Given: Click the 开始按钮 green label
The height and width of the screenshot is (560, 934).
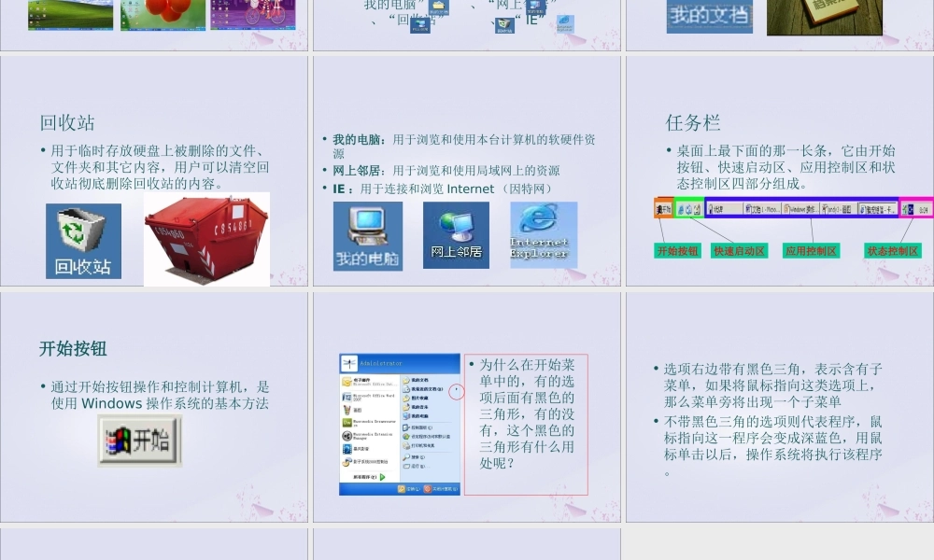Looking at the screenshot, I should coord(677,250).
